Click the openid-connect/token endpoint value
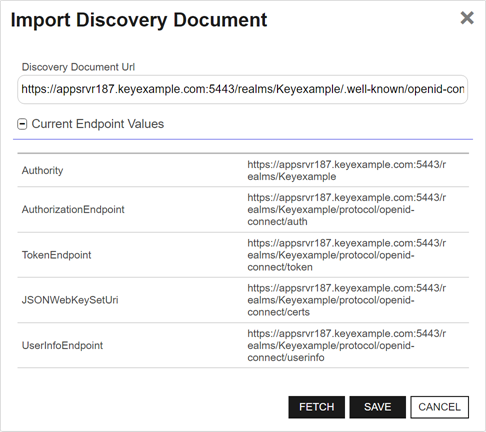Image resolution: width=486 pixels, height=432 pixels. [x=347, y=255]
